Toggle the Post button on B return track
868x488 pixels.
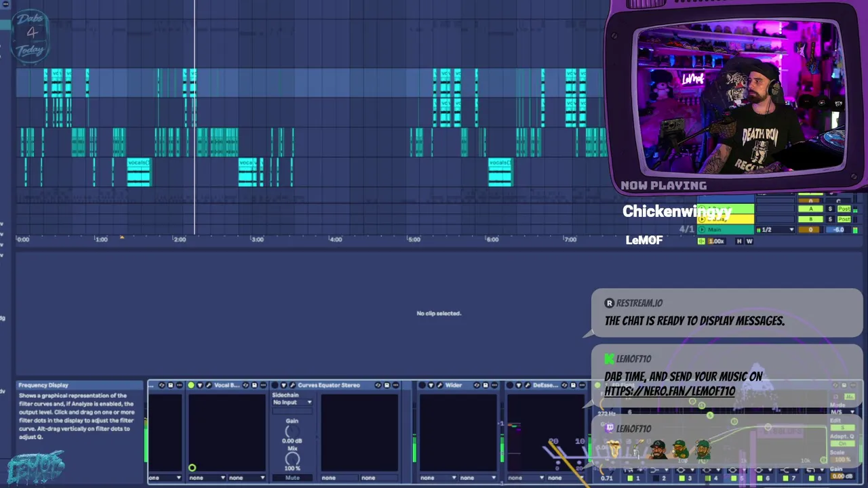click(x=844, y=219)
